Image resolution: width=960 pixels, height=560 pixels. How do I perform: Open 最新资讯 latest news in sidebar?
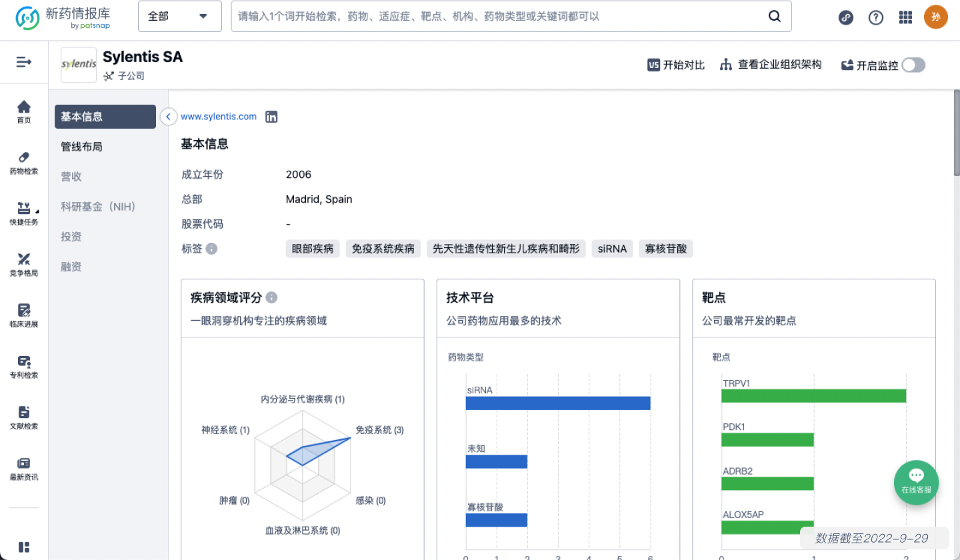point(24,469)
